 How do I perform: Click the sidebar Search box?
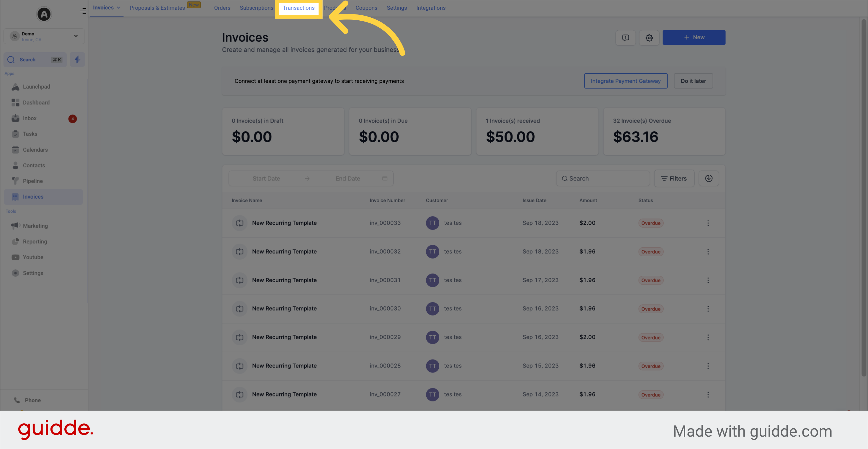click(x=35, y=60)
